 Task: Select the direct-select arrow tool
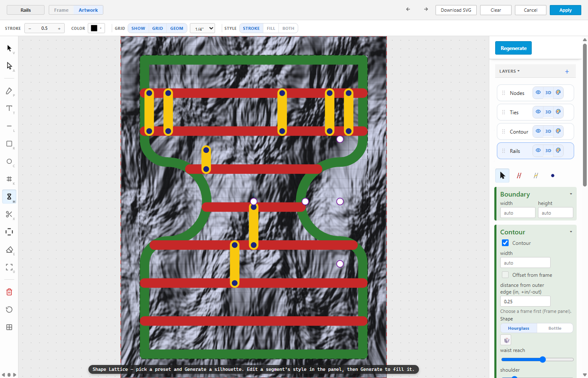[x=9, y=66]
